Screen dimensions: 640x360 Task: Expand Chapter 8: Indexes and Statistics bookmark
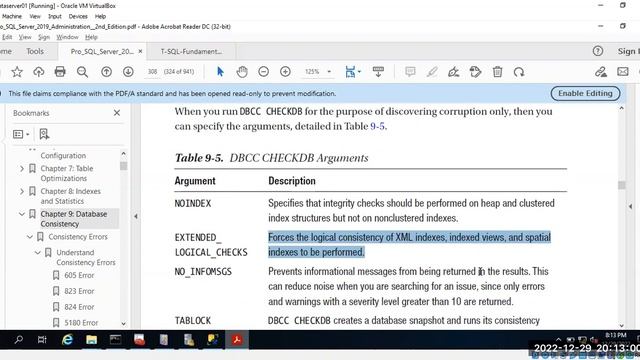pos(22,191)
